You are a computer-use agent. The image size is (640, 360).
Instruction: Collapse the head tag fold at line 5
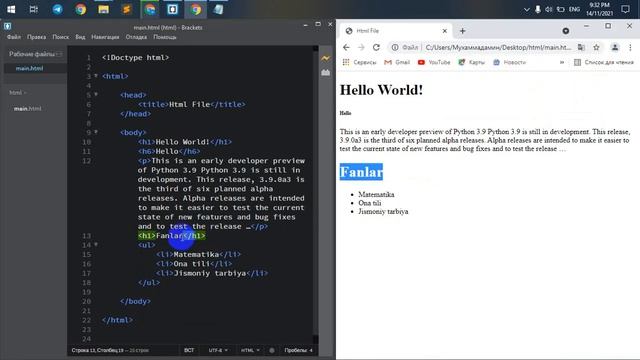(96, 94)
